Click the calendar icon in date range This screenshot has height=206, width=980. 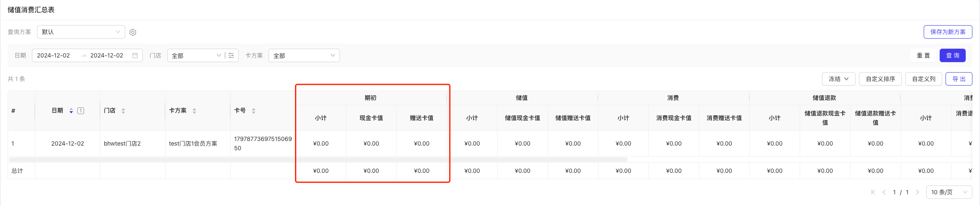pos(135,55)
